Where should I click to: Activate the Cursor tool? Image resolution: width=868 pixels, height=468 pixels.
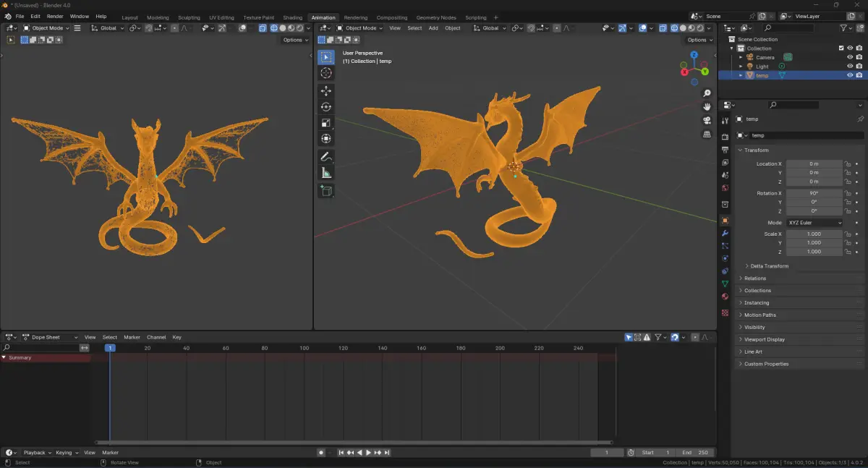coord(326,73)
